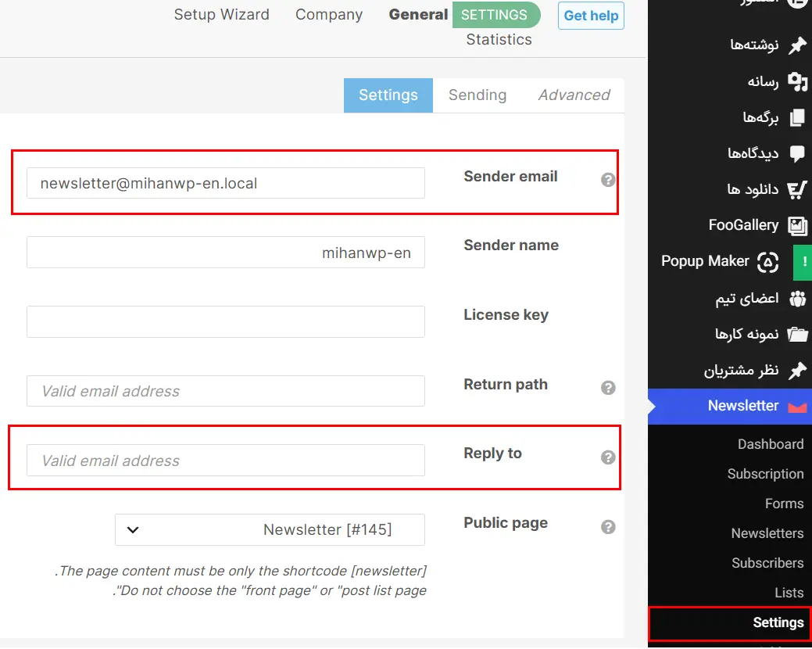The image size is (812, 649).
Task: Open the Subscribers submenu link
Action: tap(767, 563)
